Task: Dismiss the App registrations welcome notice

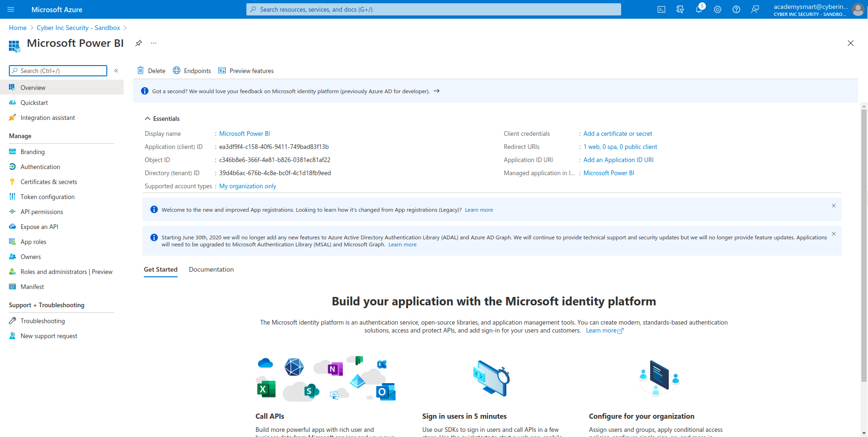Action: pyautogui.click(x=834, y=206)
